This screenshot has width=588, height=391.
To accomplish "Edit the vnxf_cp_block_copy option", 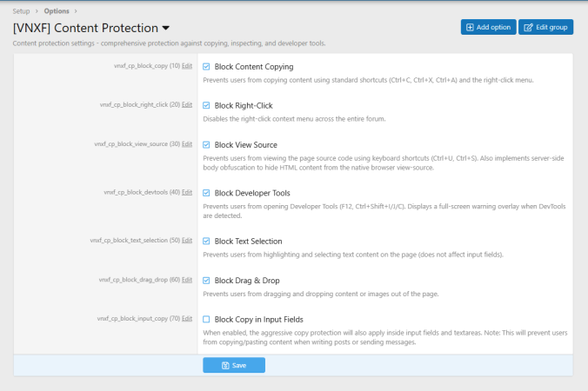I will [187, 66].
